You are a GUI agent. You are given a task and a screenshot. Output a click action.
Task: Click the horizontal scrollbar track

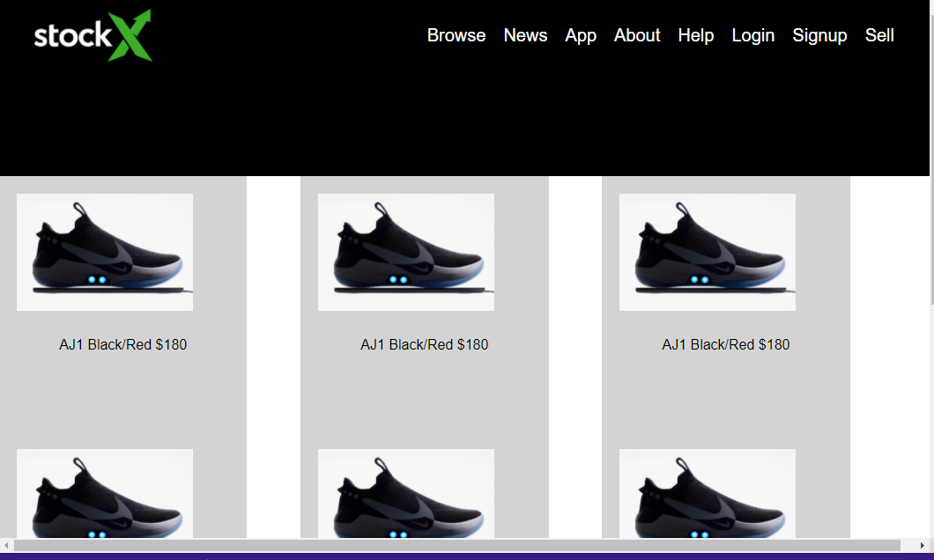coord(464,545)
